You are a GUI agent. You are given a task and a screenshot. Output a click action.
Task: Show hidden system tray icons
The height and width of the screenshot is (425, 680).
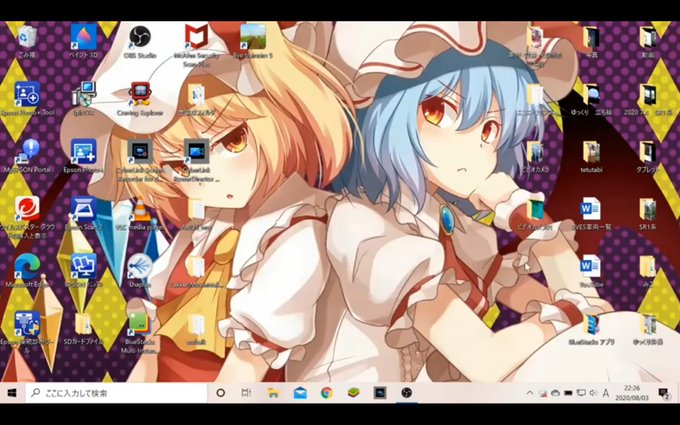click(530, 393)
